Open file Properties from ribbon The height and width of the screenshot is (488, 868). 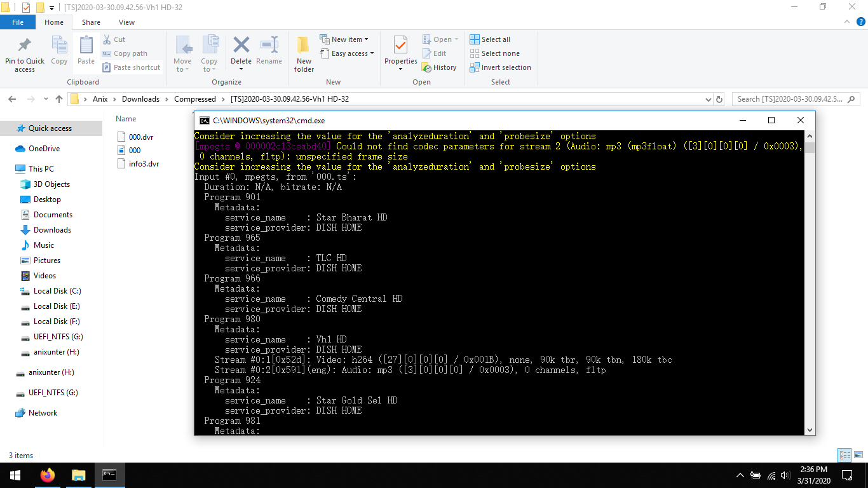click(x=400, y=54)
